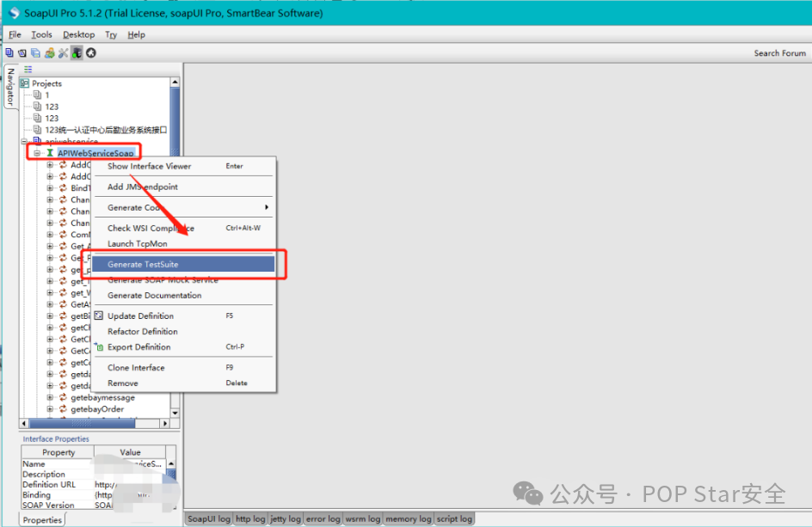
Task: Open the community forum people icon
Action: click(x=50, y=52)
